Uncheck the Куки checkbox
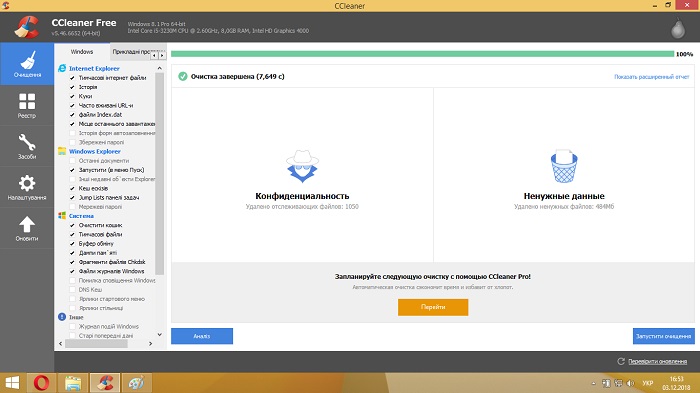This screenshot has height=393, width=700. coord(72,96)
